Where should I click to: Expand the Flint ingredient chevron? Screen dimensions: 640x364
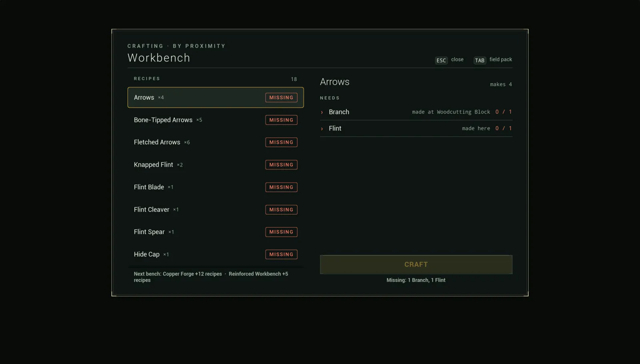[x=322, y=129]
